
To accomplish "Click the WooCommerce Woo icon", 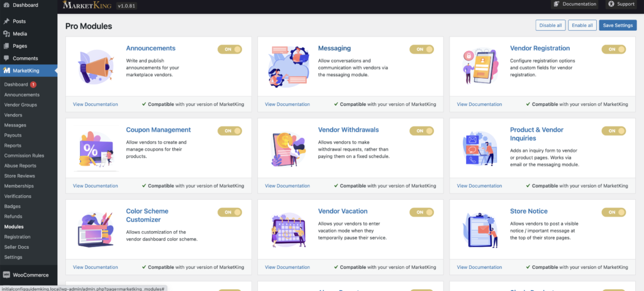I will (6, 275).
